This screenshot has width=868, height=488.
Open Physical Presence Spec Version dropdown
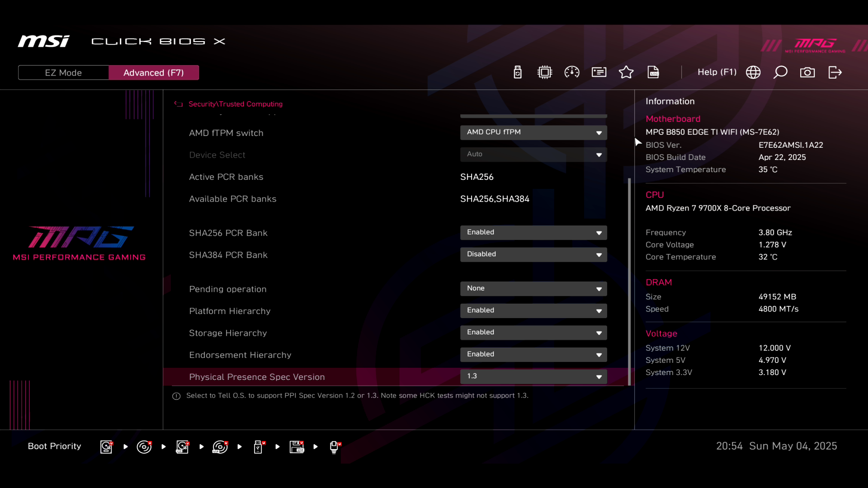[533, 376]
